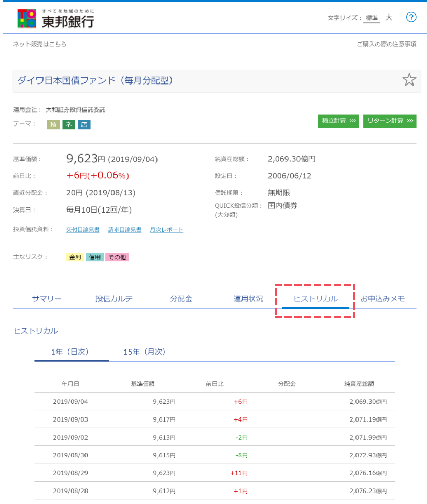Viewport: 427px width, 504px height.
Task: Switch to the 運用状況 tab
Action: tap(248, 299)
